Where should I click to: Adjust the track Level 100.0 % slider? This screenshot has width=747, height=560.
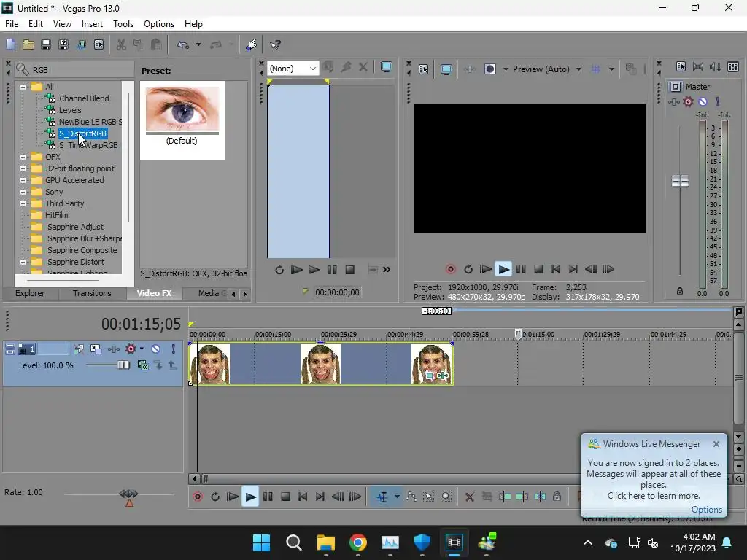[x=123, y=365]
